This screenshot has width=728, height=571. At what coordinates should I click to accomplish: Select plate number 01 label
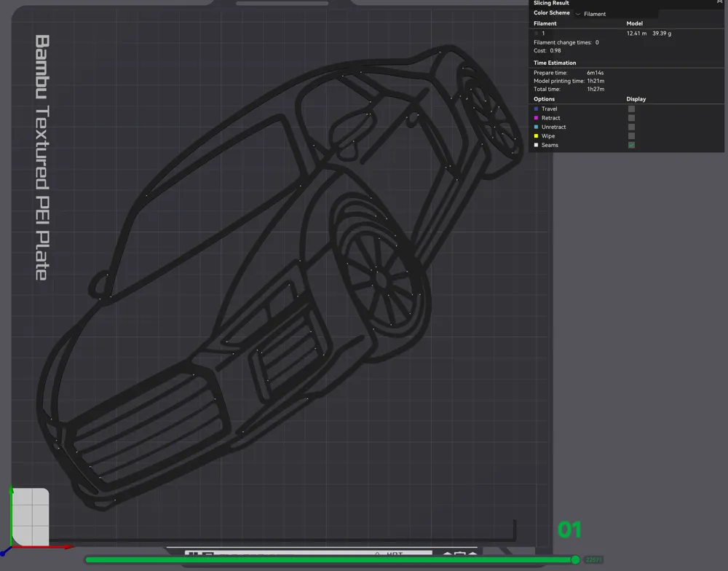tap(569, 529)
